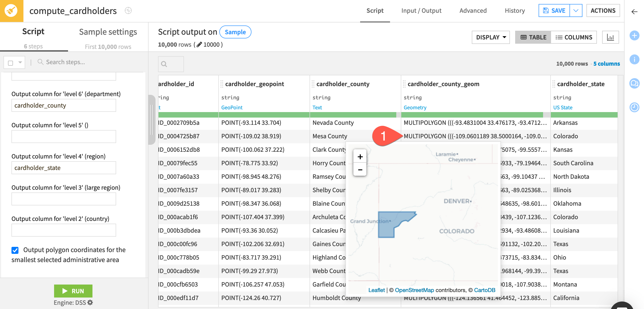Screen dimensions: 644x309
Task: Click the back arrow icon at top right
Action: (x=635, y=11)
